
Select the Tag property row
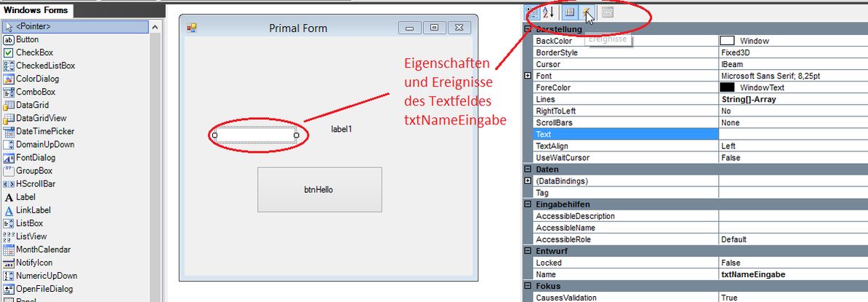click(x=700, y=193)
